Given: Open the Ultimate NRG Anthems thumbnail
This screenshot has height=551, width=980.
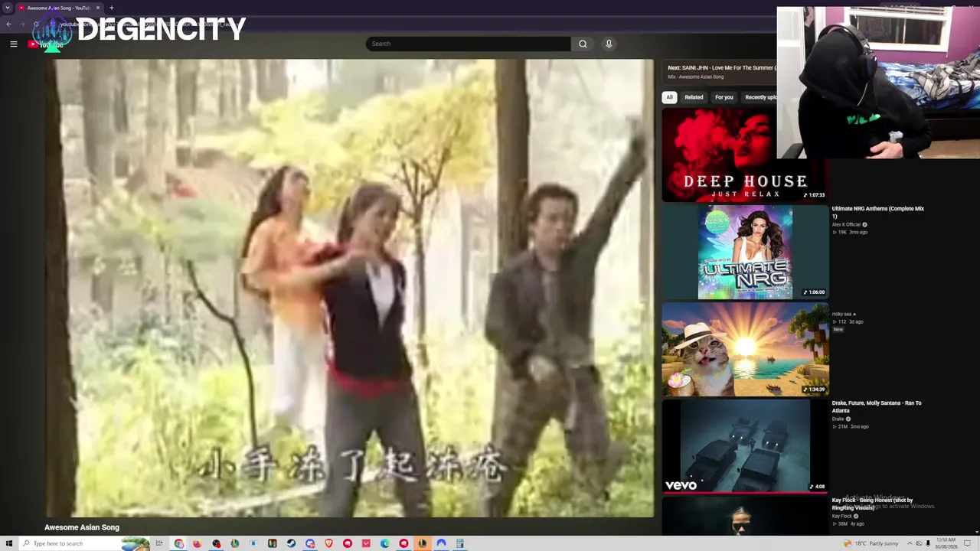Looking at the screenshot, I should pos(745,252).
